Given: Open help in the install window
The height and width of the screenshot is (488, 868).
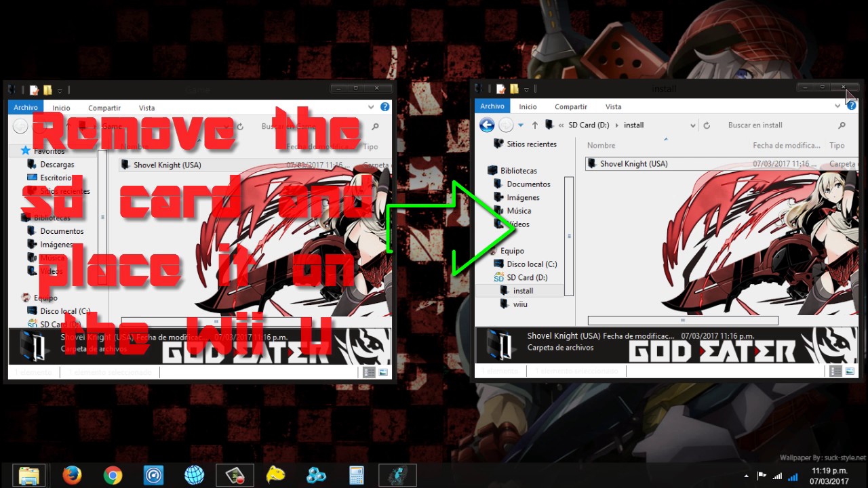Looking at the screenshot, I should pos(852,106).
